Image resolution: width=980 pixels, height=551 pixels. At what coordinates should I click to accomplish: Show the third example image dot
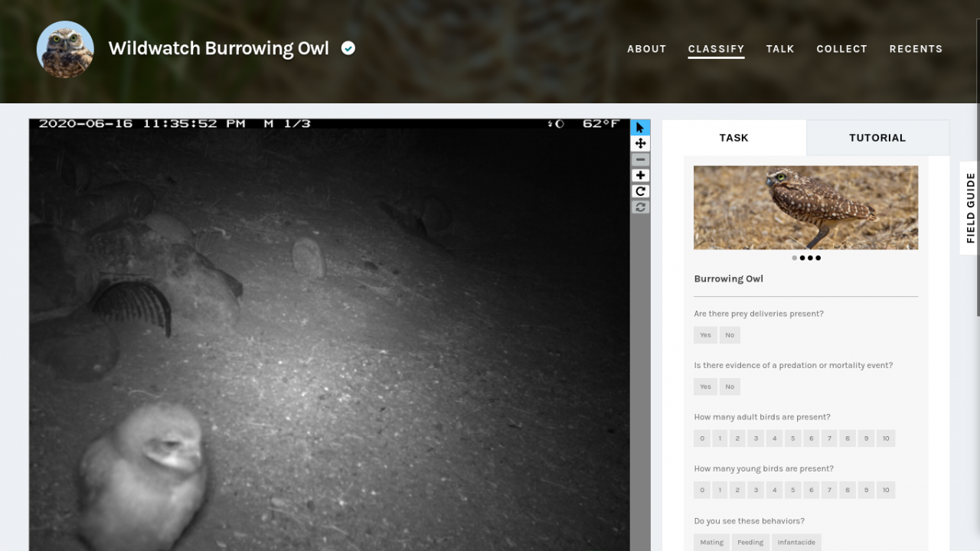pos(810,258)
